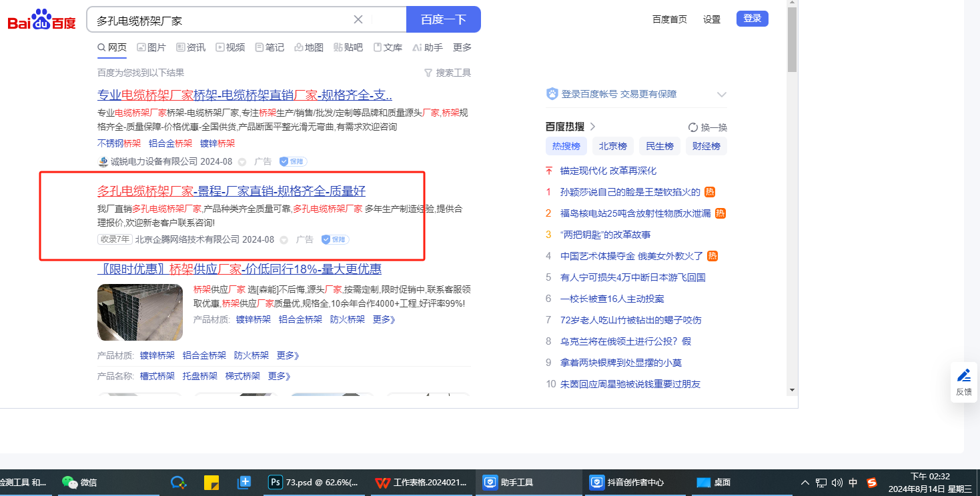Open the 设置 menu
The image size is (980, 496).
pos(712,19)
